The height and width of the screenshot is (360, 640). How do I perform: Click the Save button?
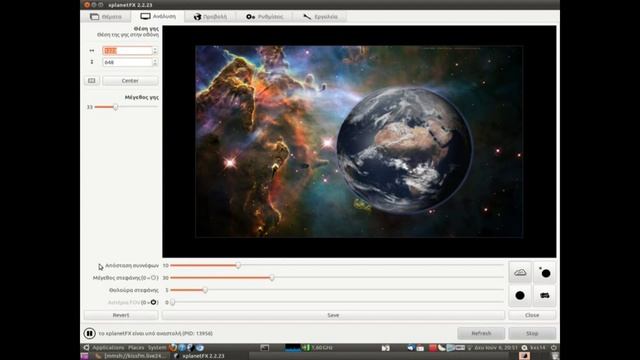click(x=333, y=315)
